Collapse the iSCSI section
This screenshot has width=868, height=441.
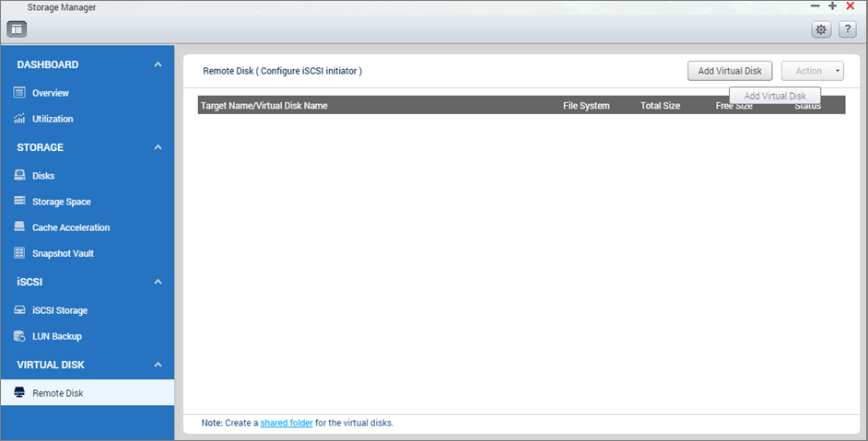[x=158, y=282]
